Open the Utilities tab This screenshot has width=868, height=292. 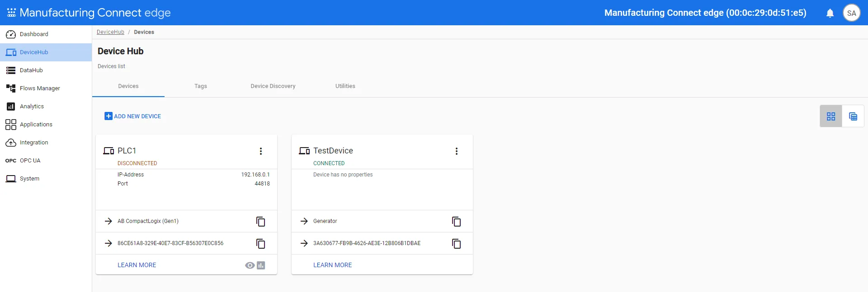coord(345,86)
